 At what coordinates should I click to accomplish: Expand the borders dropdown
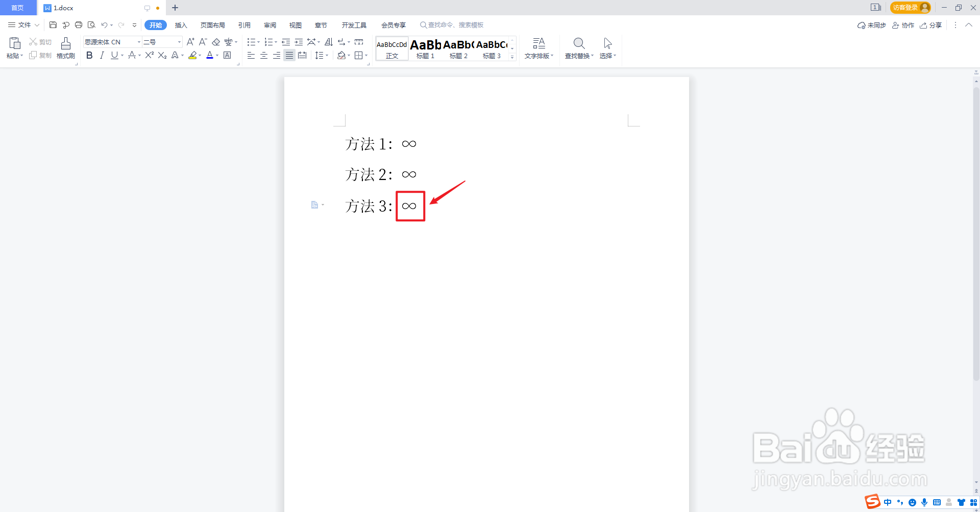(366, 56)
